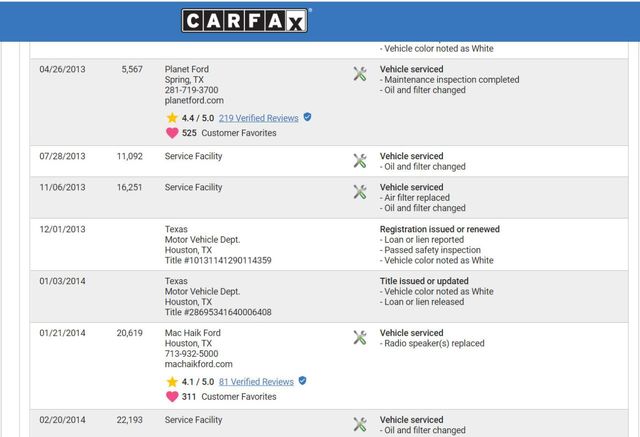640x437 pixels.
Task: Click the wrench icon beside Mac Haik Ford service
Action: tap(360, 337)
